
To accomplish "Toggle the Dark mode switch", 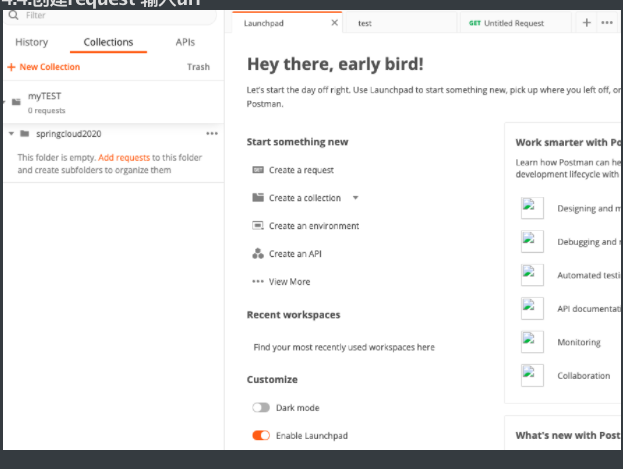I will tap(261, 408).
